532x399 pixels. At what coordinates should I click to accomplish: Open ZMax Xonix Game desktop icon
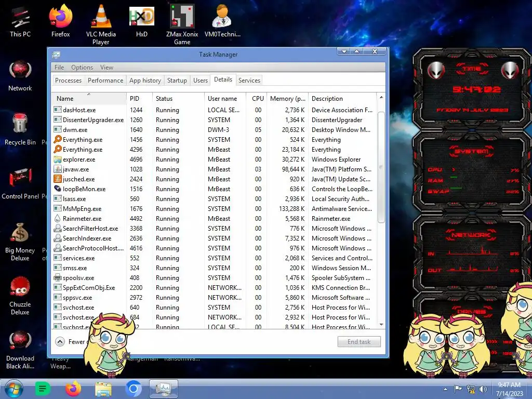coord(182,25)
